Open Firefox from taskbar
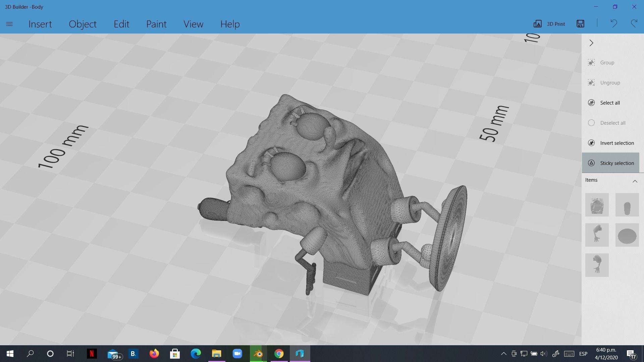Image resolution: width=644 pixels, height=362 pixels. click(x=154, y=354)
